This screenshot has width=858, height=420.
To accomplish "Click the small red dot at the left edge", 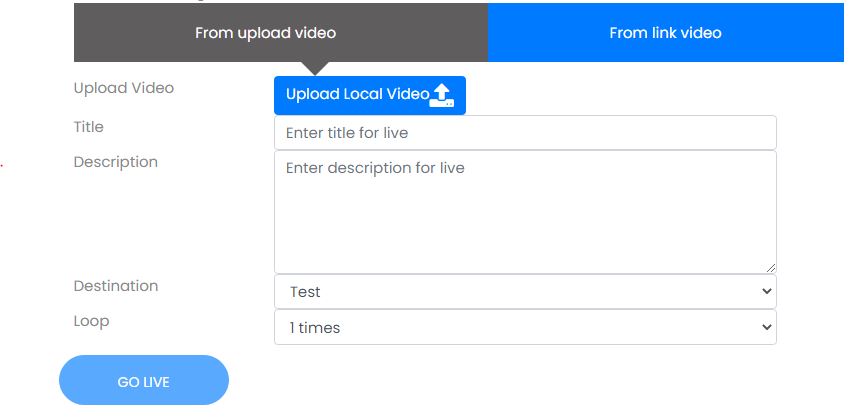I will [x=2, y=163].
